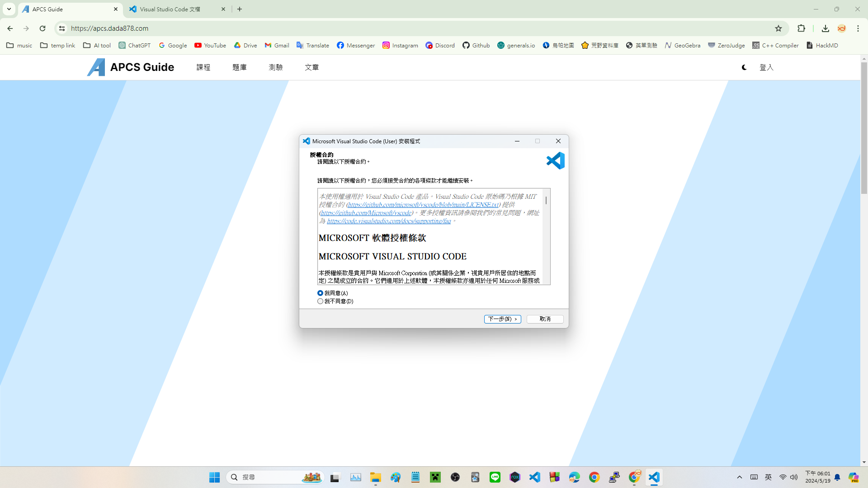Open the Chrome downloads icon
The width and height of the screenshot is (868, 488).
[x=825, y=28]
